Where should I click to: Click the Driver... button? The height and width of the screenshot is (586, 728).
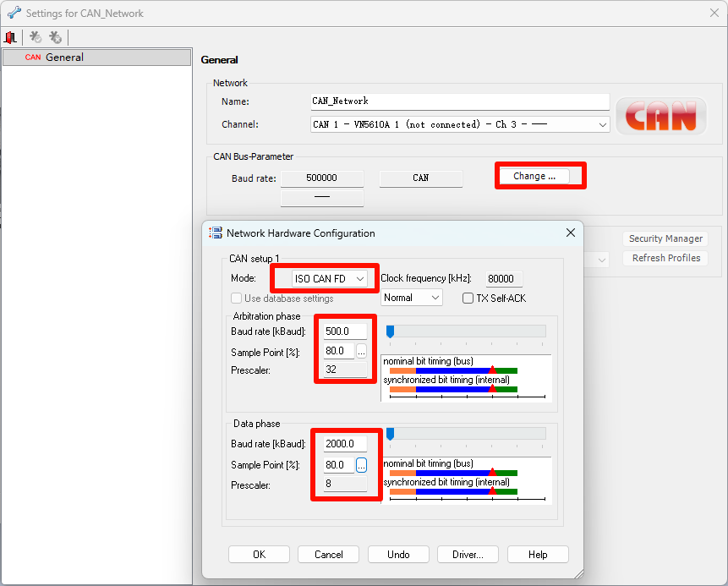click(x=468, y=555)
